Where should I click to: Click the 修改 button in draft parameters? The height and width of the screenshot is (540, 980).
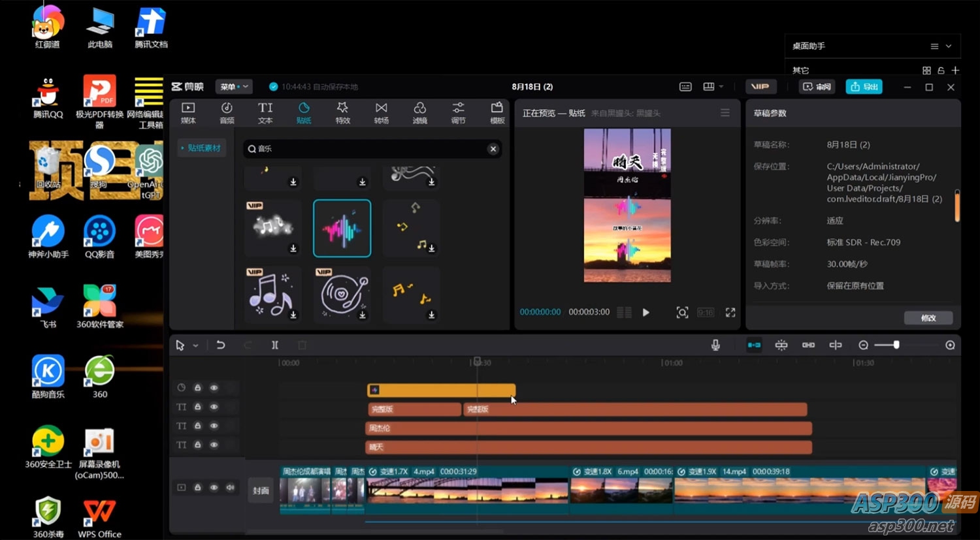point(928,318)
